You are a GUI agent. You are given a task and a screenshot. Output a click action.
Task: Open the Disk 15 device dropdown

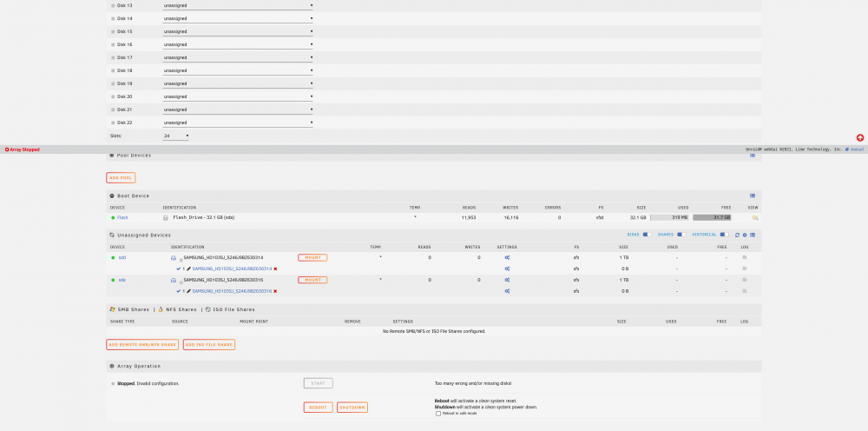pos(238,31)
